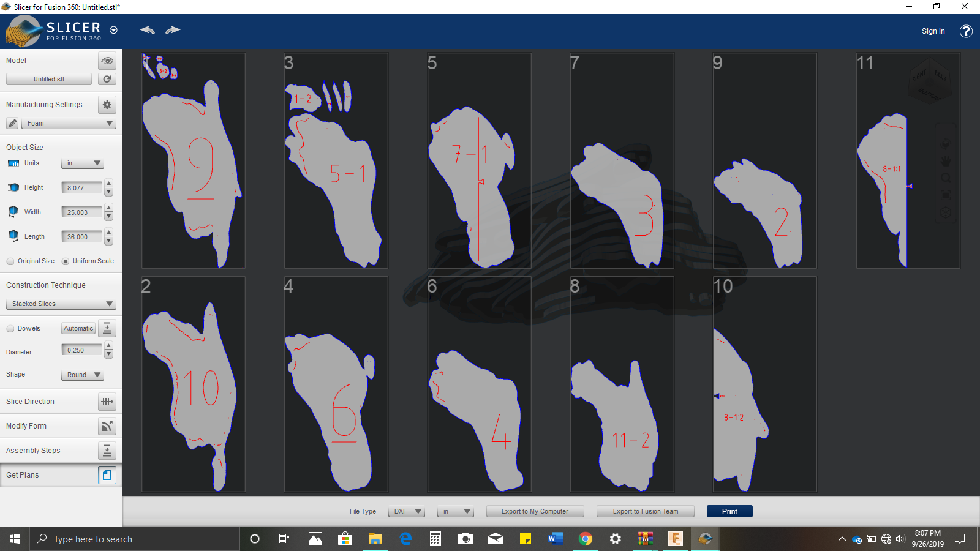Select plan sheet 2 thumbnail
The height and width of the screenshot is (551, 980).
pos(193,384)
